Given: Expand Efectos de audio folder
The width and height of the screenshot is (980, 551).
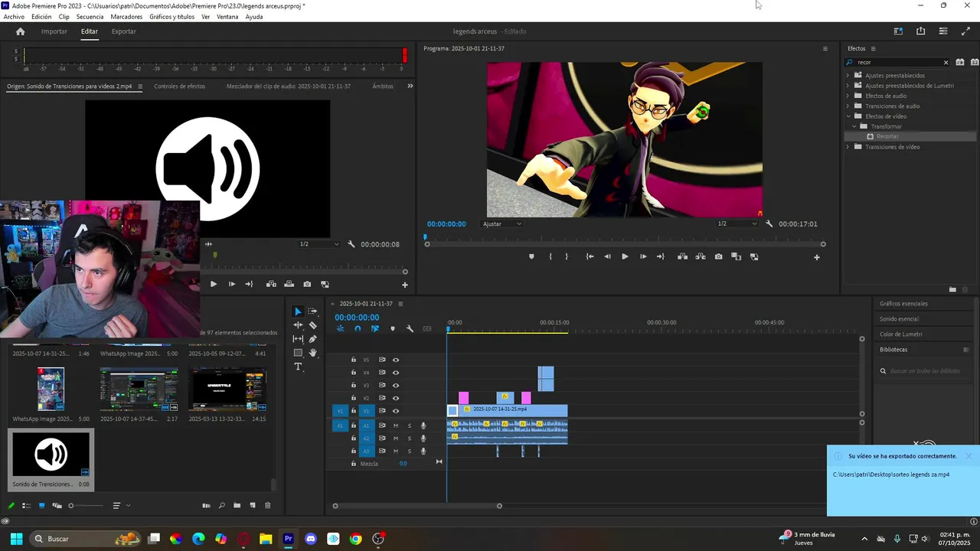Looking at the screenshot, I should (x=848, y=96).
